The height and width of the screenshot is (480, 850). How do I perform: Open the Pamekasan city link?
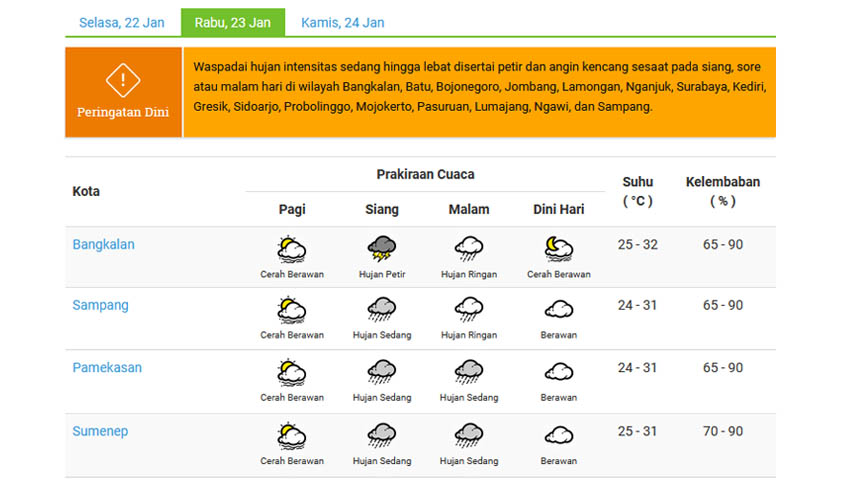[107, 368]
